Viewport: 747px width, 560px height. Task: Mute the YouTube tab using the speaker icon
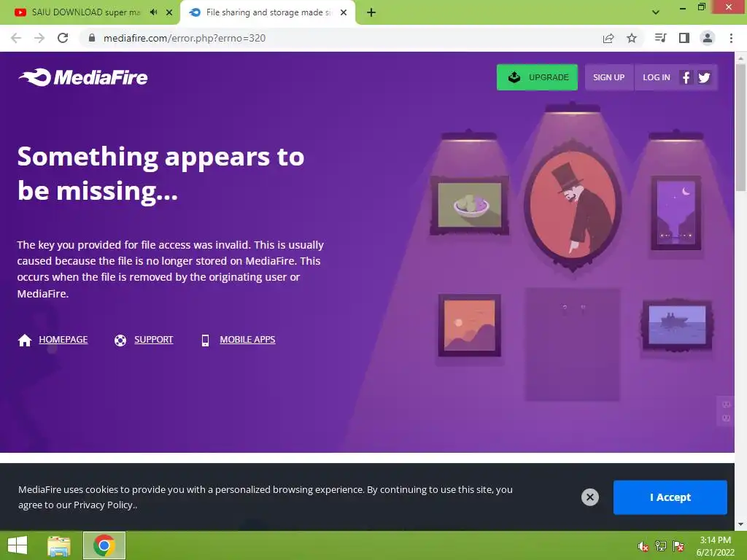pyautogui.click(x=153, y=12)
